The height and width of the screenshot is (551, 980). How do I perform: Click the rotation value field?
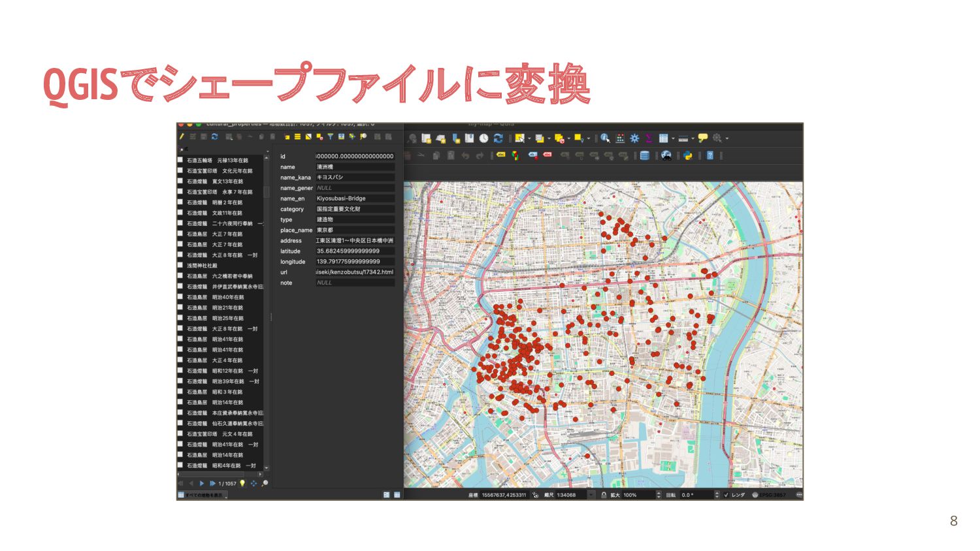[x=697, y=495]
